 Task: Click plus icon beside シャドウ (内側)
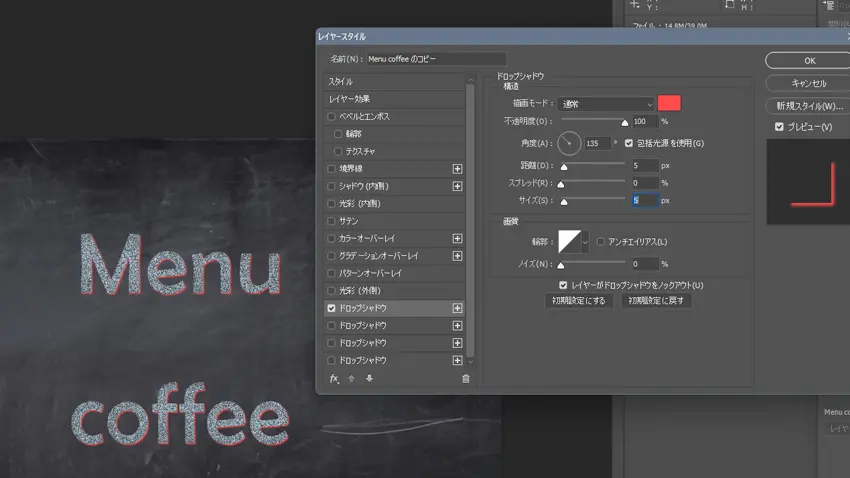click(x=458, y=187)
